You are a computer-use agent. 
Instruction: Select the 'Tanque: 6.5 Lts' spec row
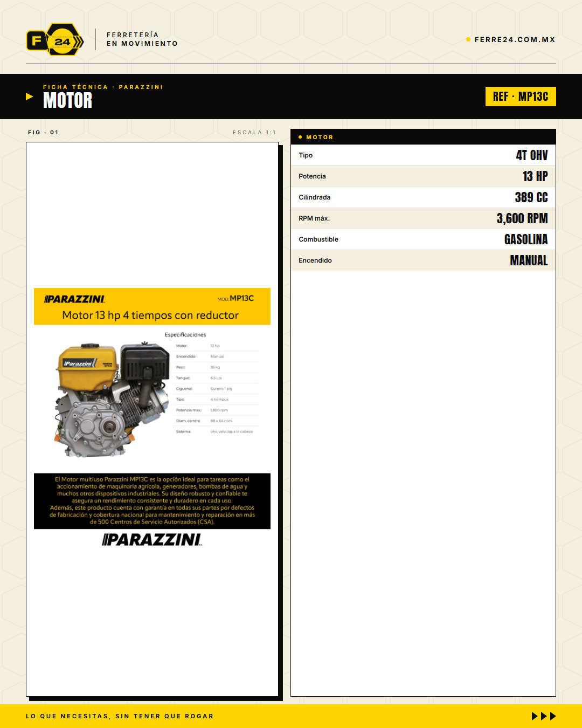click(217, 378)
